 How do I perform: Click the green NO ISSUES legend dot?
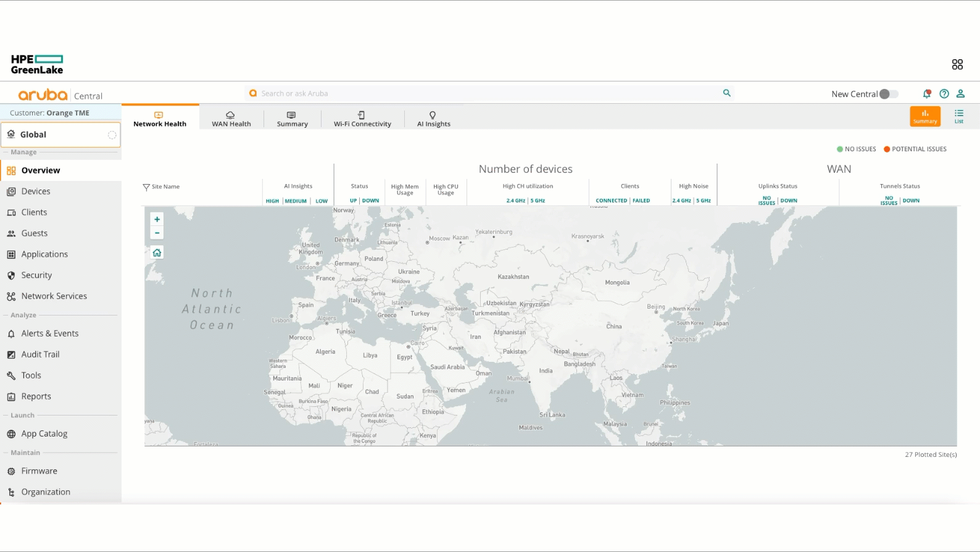tap(840, 149)
